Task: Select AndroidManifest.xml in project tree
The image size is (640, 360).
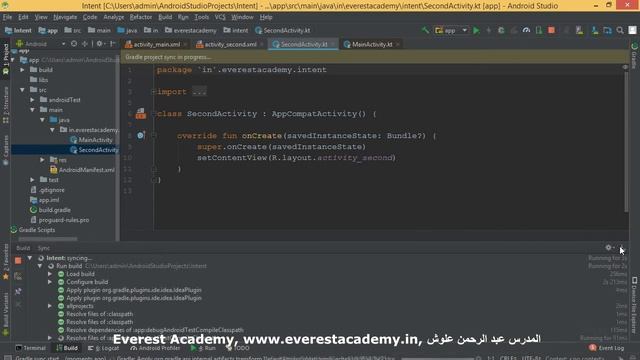Action: point(87,170)
